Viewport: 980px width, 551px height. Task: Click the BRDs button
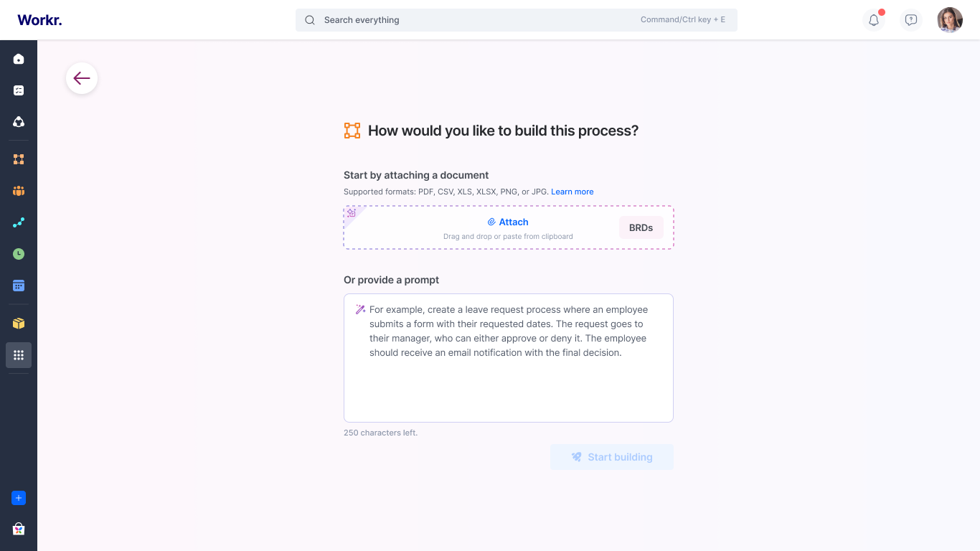641,227
